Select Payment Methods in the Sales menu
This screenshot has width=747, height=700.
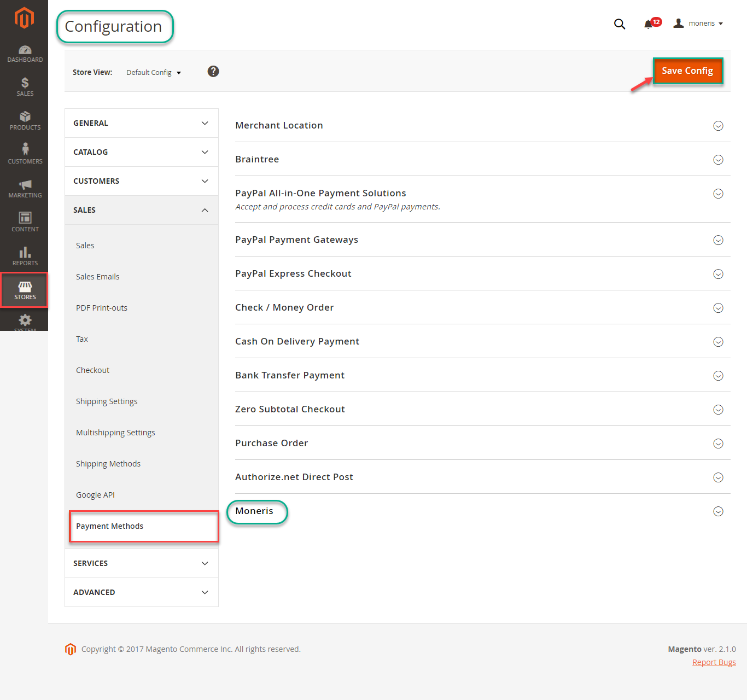[110, 526]
